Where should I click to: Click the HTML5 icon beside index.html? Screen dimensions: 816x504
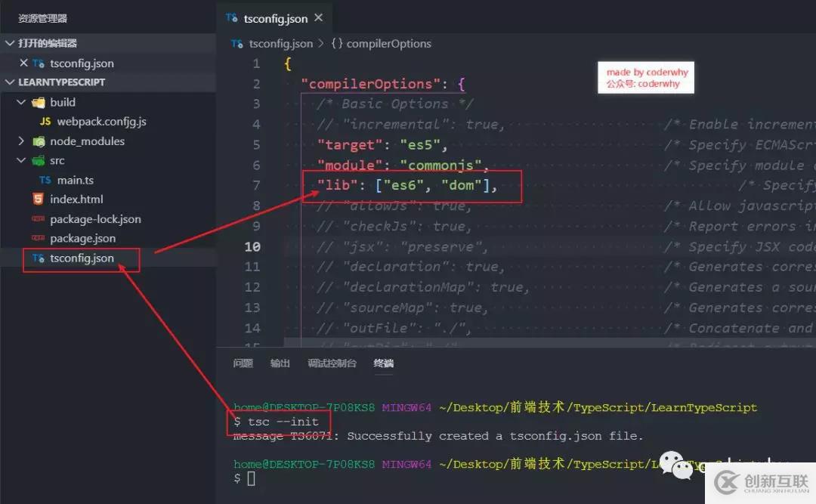38,199
